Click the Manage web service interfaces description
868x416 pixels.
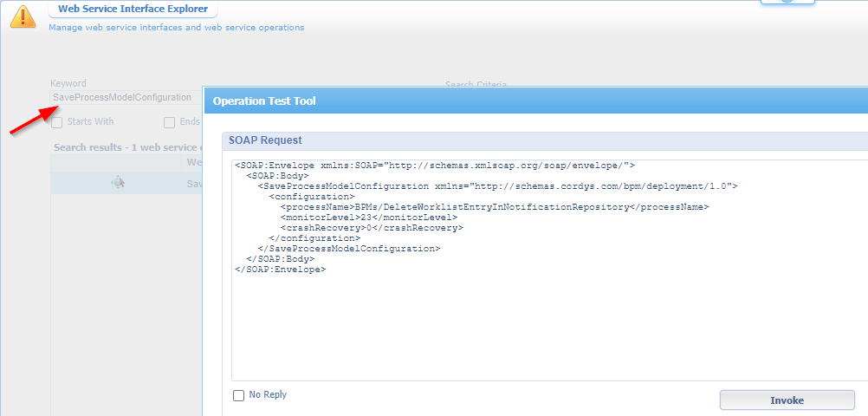tap(176, 28)
